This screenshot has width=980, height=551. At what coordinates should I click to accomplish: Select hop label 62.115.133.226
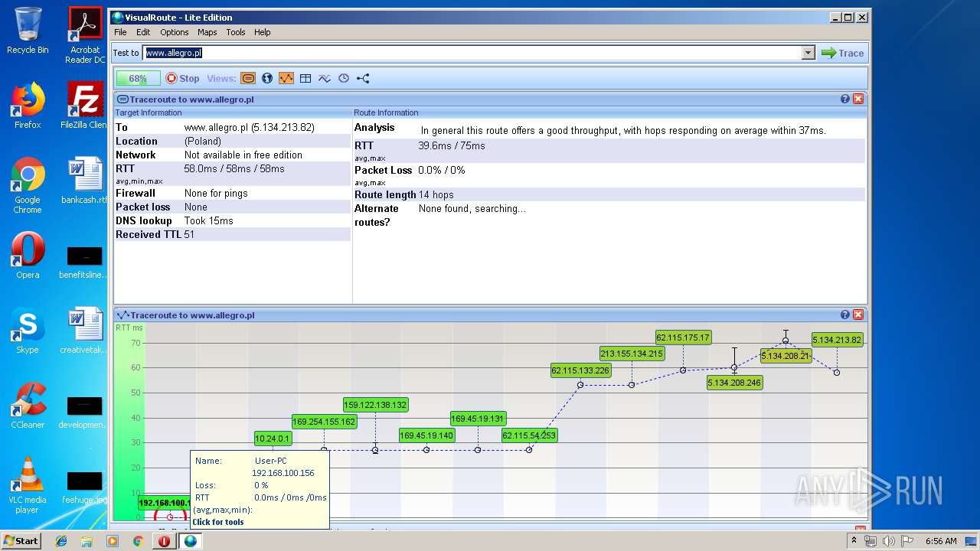coord(580,371)
